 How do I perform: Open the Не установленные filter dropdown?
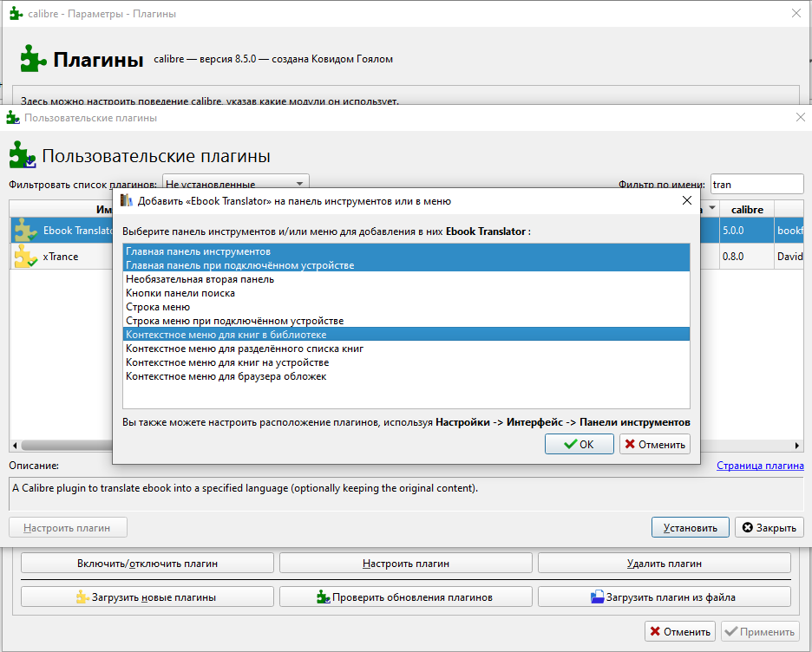(x=236, y=184)
